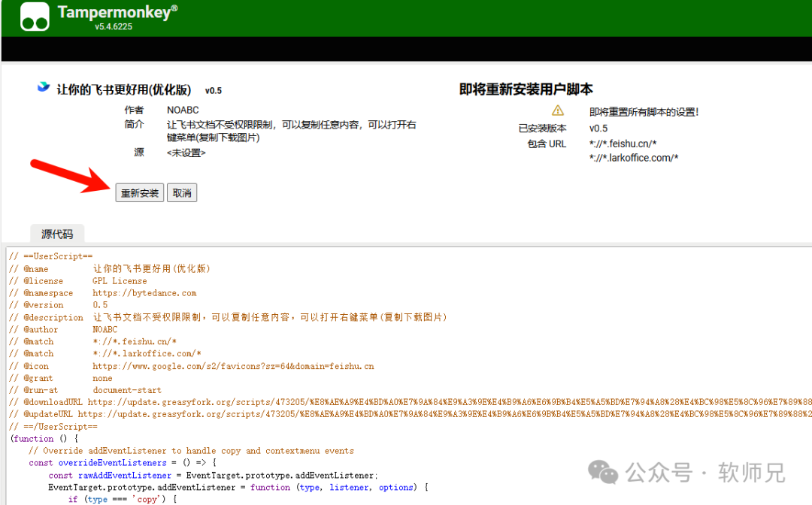812x505 pixels.
Task: Click the // ==UserScript== line in the code
Action: 51,256
